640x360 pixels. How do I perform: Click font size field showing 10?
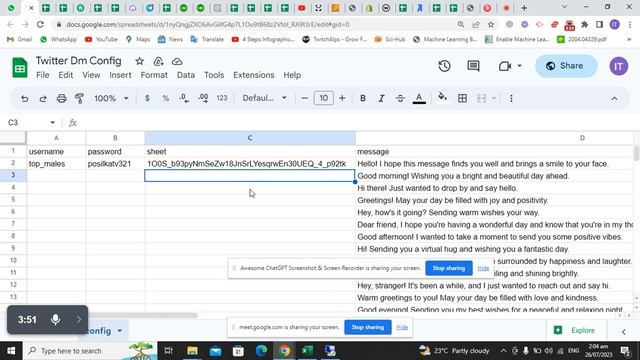(x=323, y=98)
